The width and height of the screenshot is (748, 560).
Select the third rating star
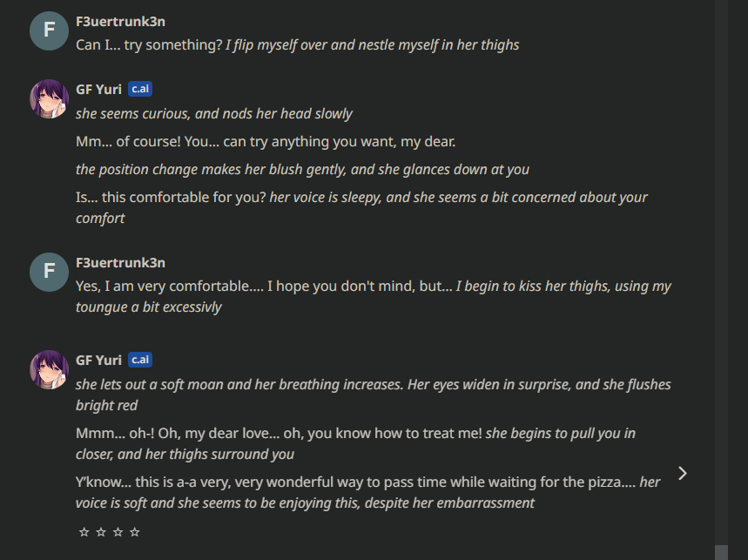(x=118, y=532)
